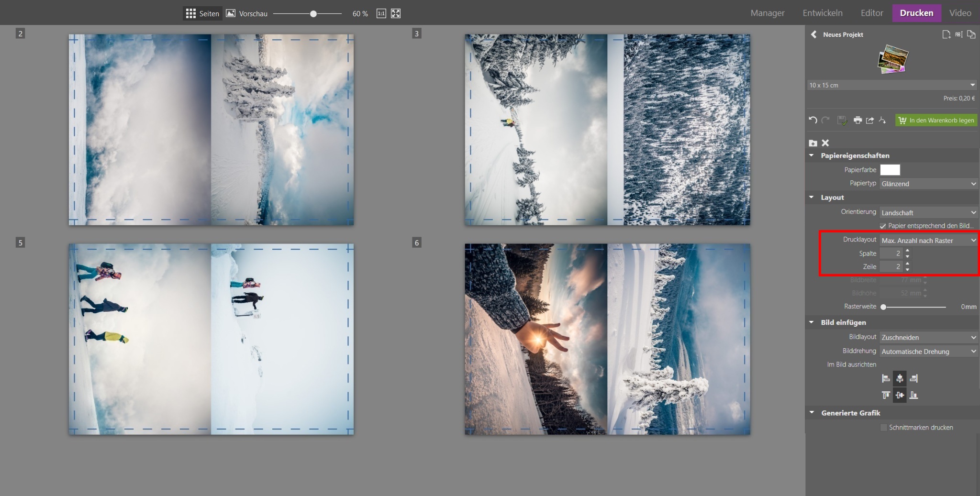Increase the Zeile value
The width and height of the screenshot is (980, 496).
click(907, 264)
